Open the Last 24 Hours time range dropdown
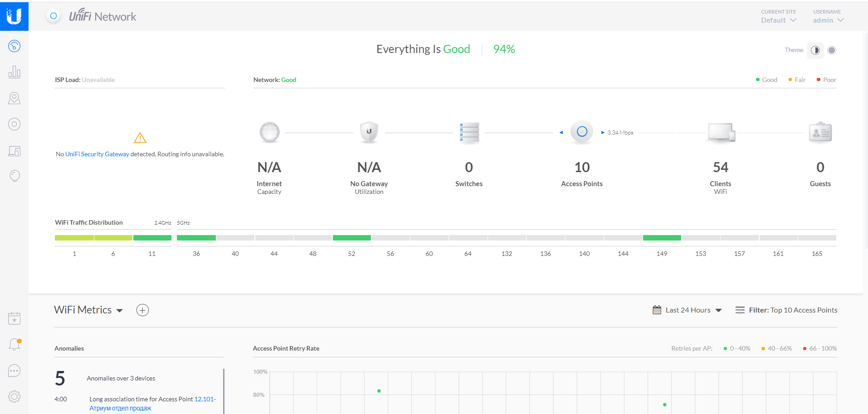The image size is (868, 414). 693,310
